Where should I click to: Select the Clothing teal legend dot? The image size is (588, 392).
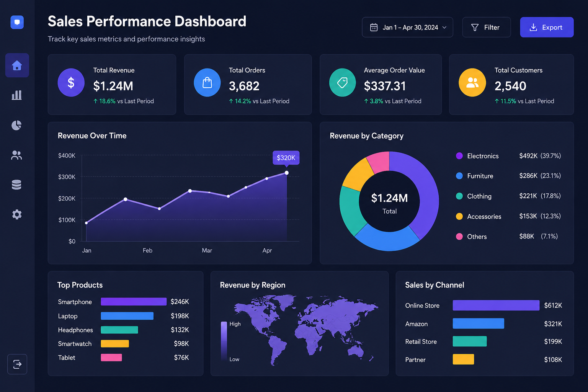pyautogui.click(x=459, y=196)
